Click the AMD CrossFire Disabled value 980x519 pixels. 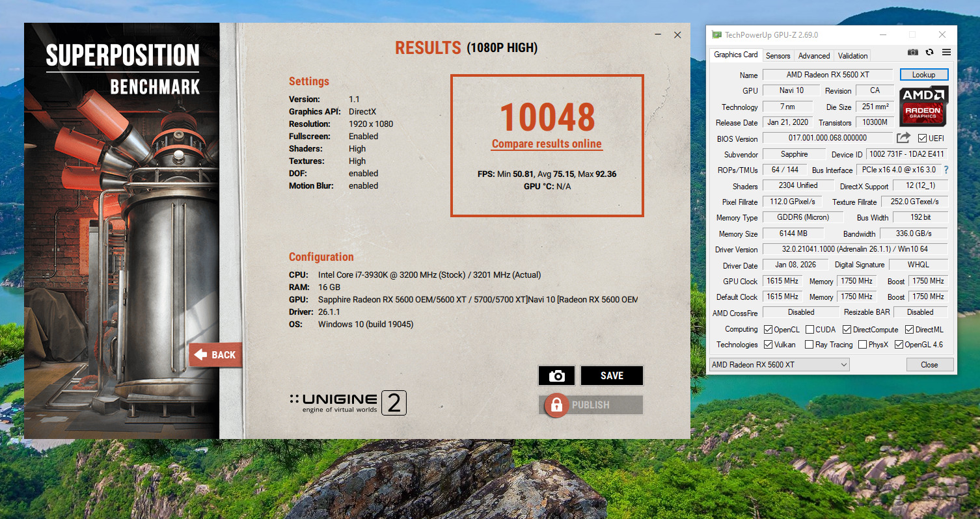[x=801, y=312]
